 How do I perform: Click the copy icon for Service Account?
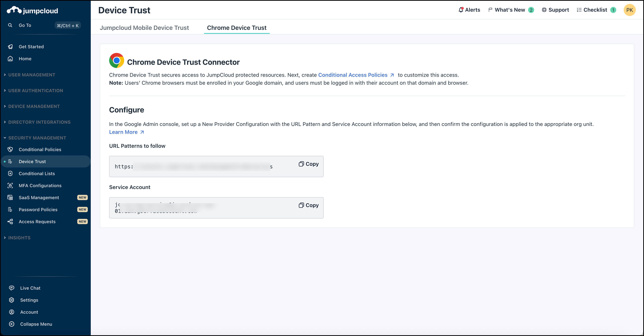point(301,205)
